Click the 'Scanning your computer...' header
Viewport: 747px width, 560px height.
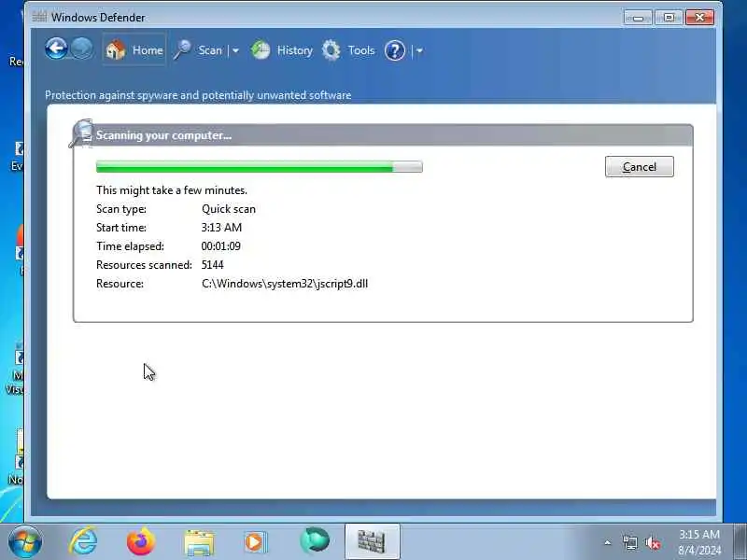click(164, 135)
